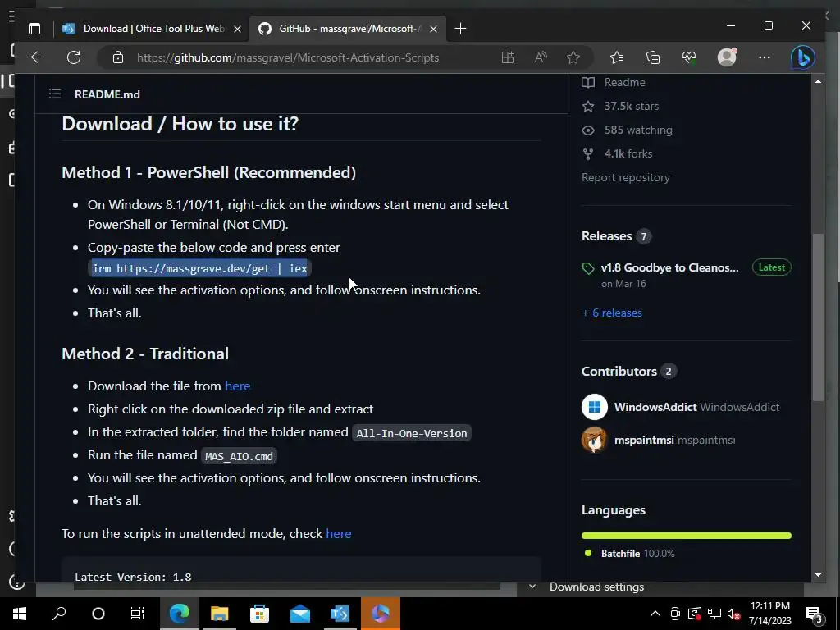Click the Method 1 - PowerShell heading
Screen dimensions: 840x630
[209, 172]
